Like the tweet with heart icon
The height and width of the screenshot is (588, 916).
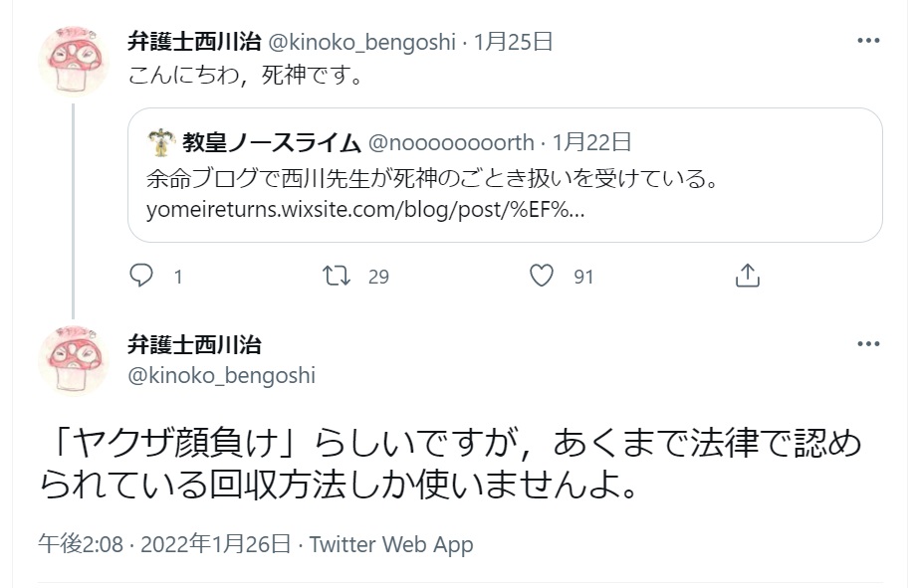coord(542,276)
